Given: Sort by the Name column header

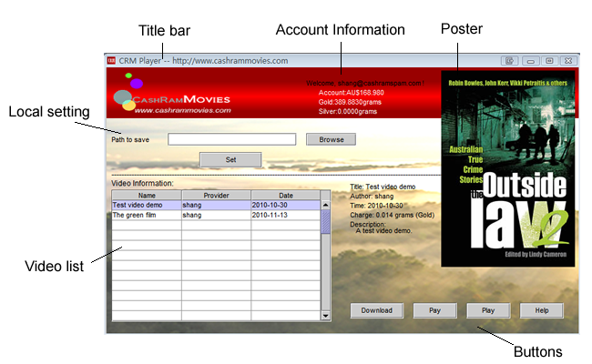Looking at the screenshot, I should [147, 196].
